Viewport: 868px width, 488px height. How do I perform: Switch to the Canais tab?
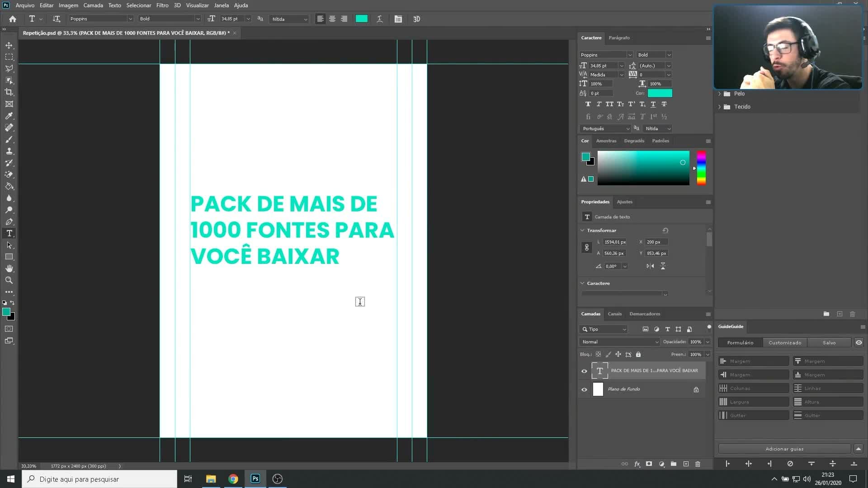pyautogui.click(x=614, y=314)
